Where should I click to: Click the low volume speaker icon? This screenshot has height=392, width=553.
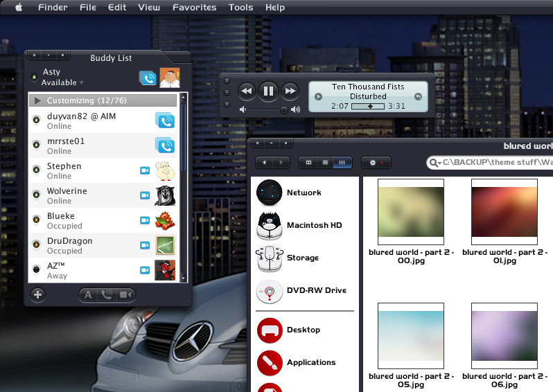[243, 109]
